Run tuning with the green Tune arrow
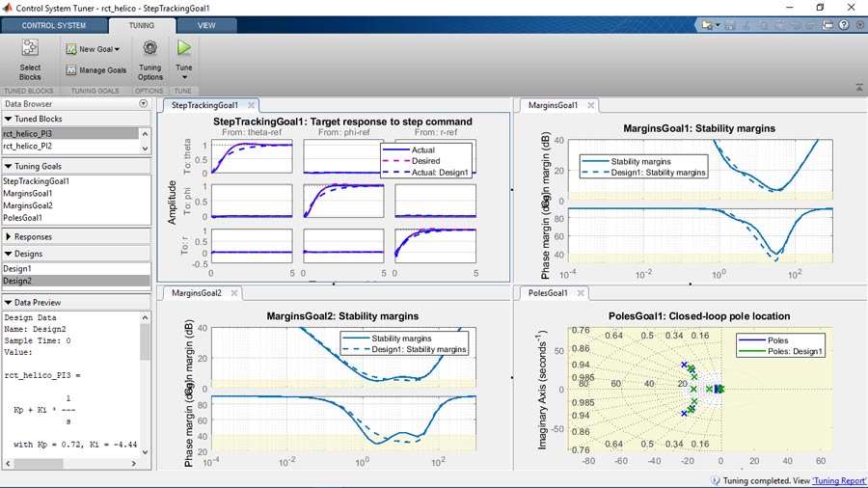This screenshot has width=868, height=488. (x=183, y=48)
